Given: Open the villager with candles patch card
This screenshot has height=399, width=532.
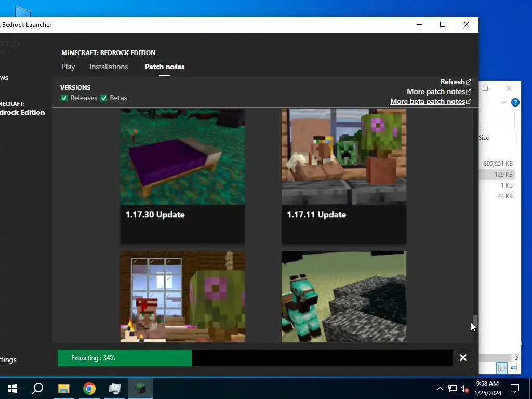Looking at the screenshot, I should pyautogui.click(x=182, y=296).
